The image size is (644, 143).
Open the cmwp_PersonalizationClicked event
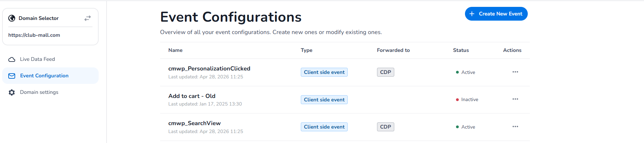pos(209,68)
